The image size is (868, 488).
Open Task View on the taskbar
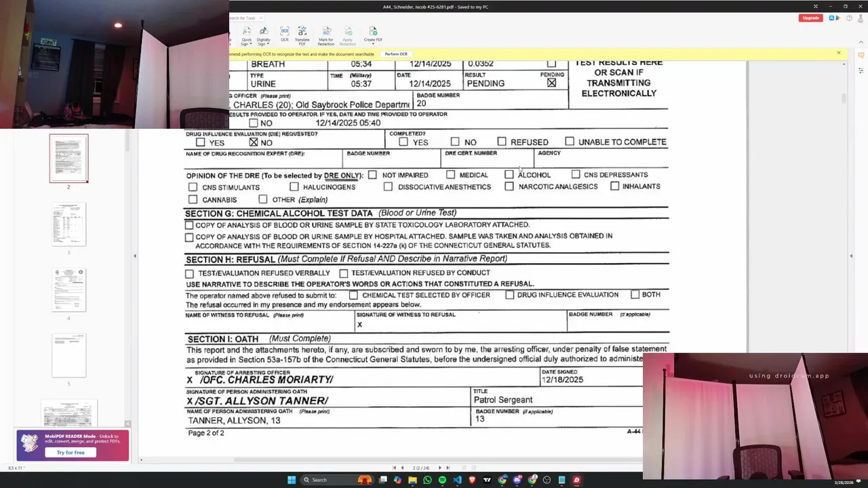pos(382,480)
